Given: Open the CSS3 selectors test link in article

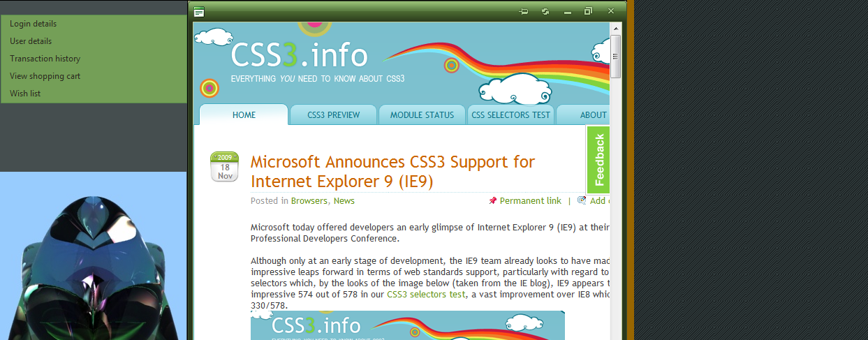Looking at the screenshot, I should pos(425,295).
